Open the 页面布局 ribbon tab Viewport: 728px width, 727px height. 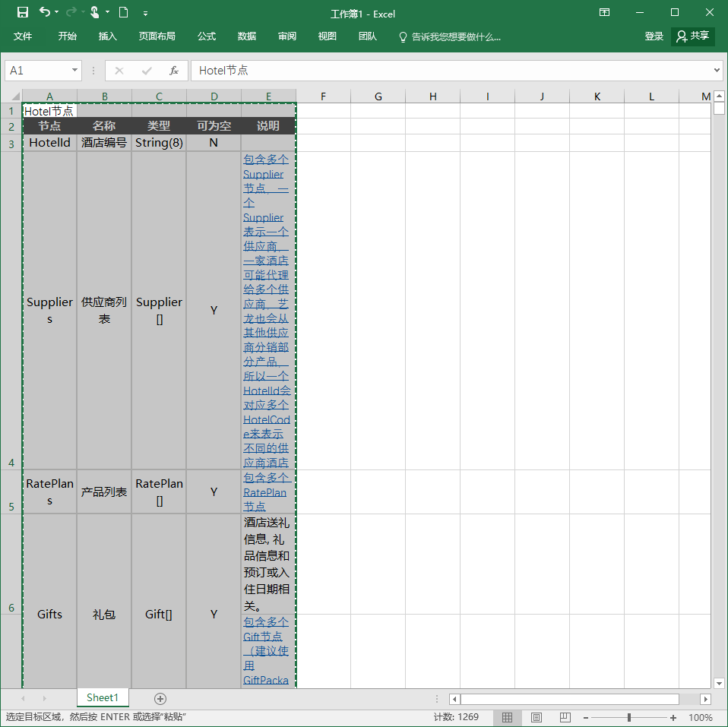click(157, 36)
